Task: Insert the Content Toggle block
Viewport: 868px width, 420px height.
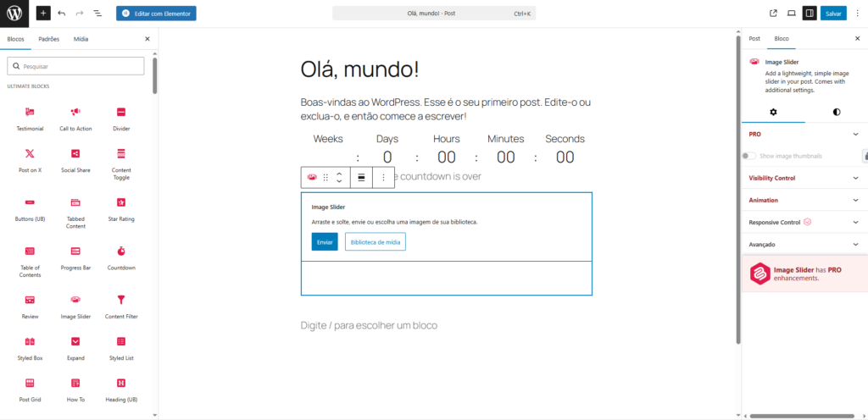Action: (121, 164)
